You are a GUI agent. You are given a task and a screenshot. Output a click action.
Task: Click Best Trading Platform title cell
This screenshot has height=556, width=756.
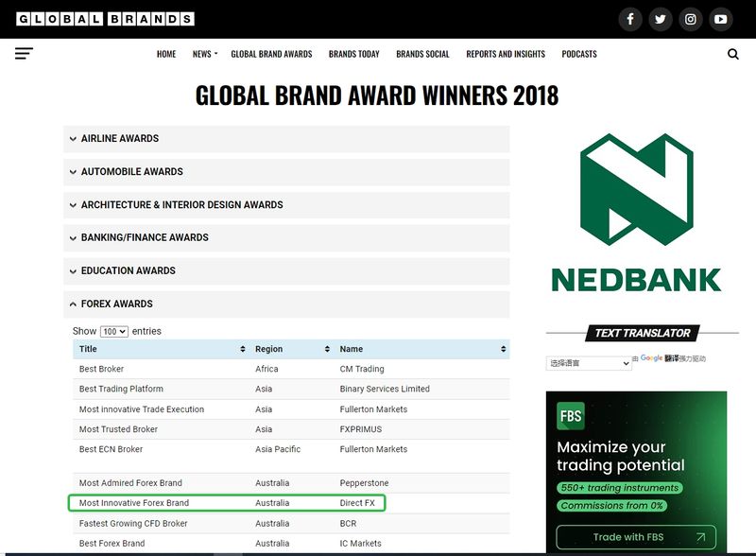point(121,389)
